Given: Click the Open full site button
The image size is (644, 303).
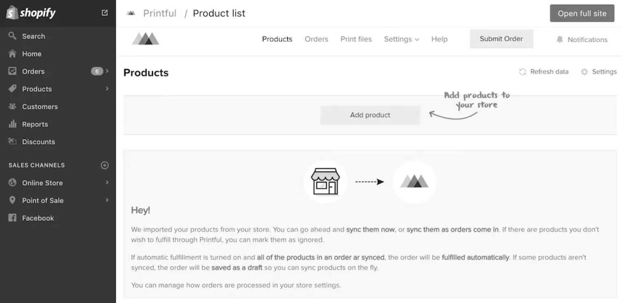Looking at the screenshot, I should 582,13.
